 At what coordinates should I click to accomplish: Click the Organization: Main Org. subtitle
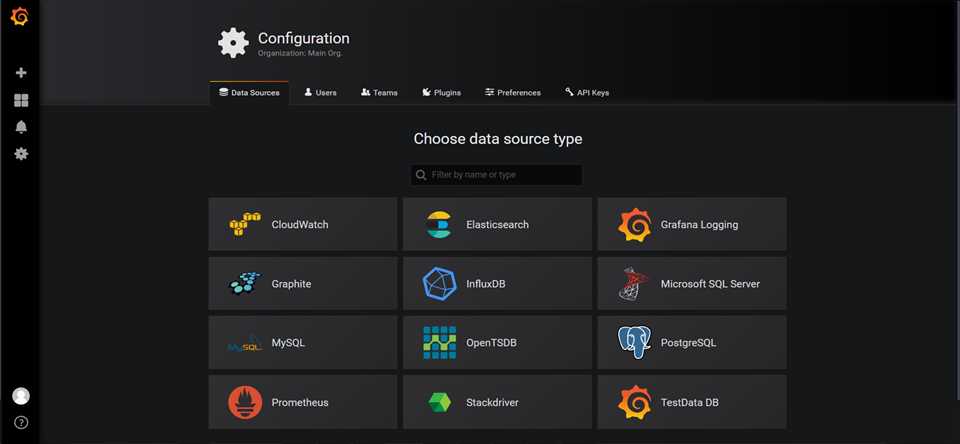click(x=300, y=53)
